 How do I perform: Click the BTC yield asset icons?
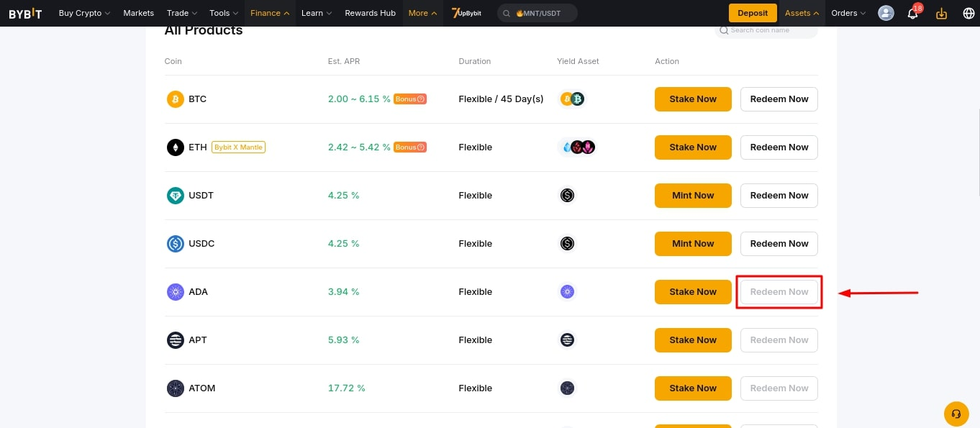point(572,99)
